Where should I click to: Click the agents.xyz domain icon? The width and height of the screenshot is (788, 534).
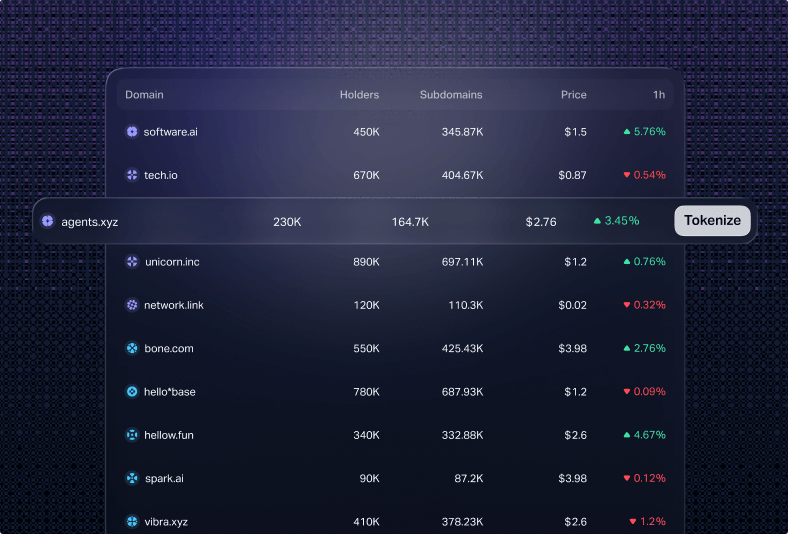pyautogui.click(x=47, y=221)
